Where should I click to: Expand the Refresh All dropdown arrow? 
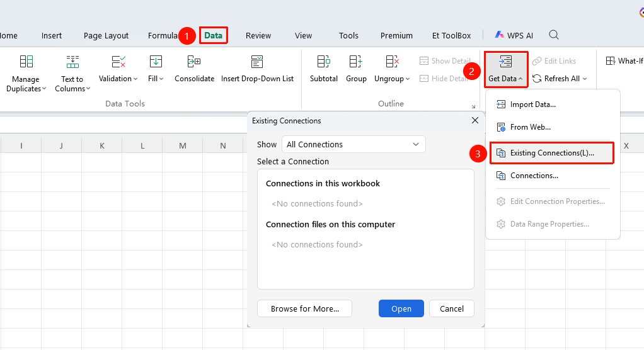[x=585, y=79]
